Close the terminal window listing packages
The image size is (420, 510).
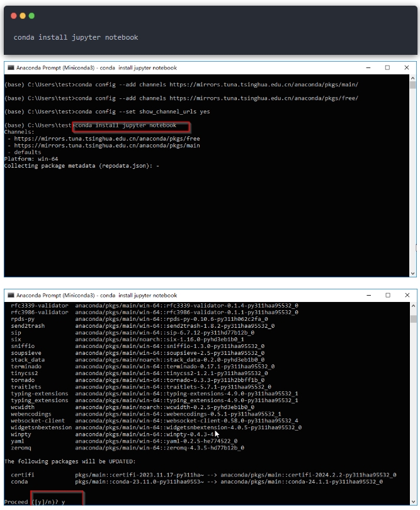407,295
